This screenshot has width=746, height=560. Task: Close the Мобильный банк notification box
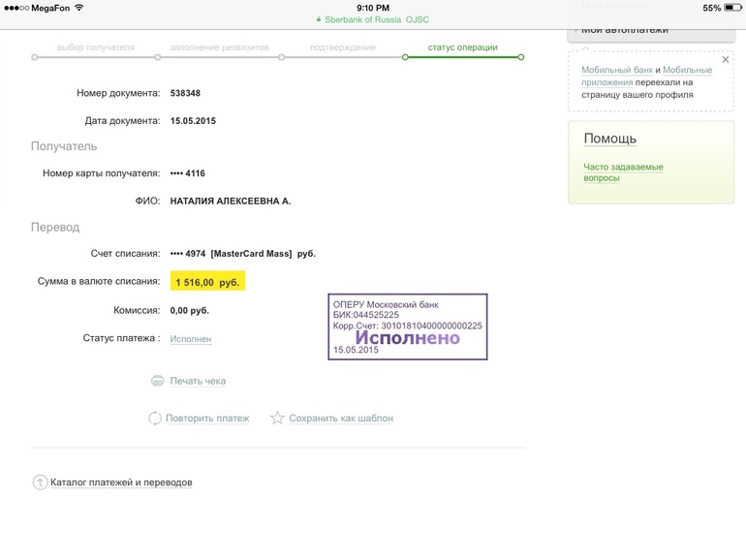[x=725, y=59]
